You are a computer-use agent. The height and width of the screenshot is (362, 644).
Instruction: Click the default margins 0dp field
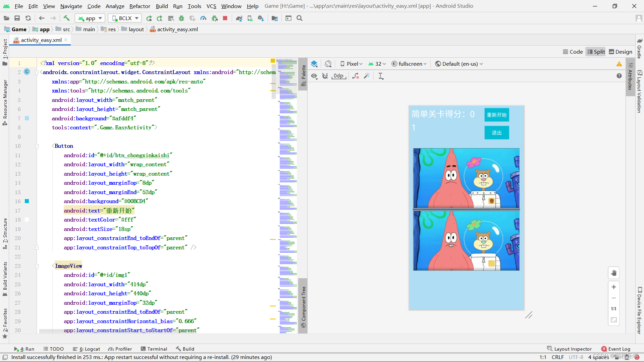(339, 76)
